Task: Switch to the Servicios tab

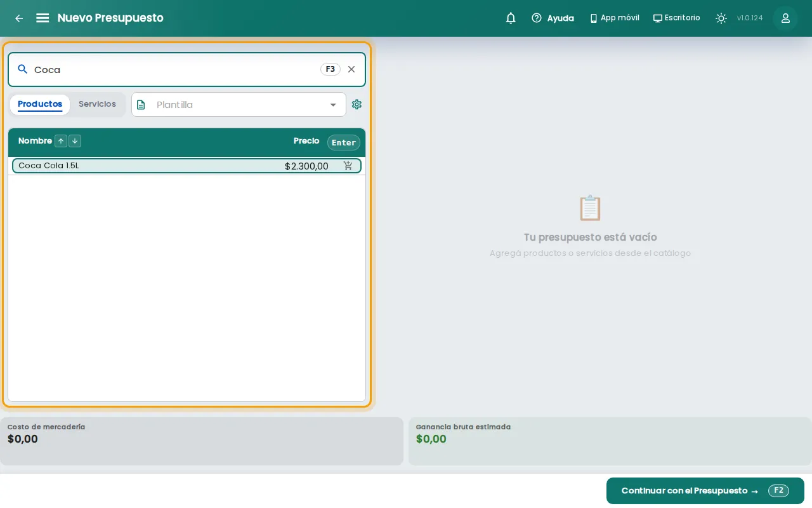Action: tap(97, 104)
